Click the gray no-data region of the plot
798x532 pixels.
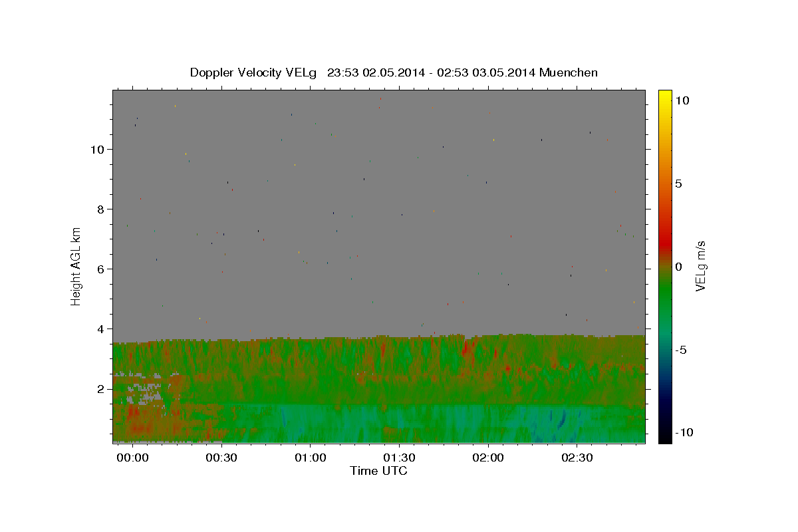(379, 213)
